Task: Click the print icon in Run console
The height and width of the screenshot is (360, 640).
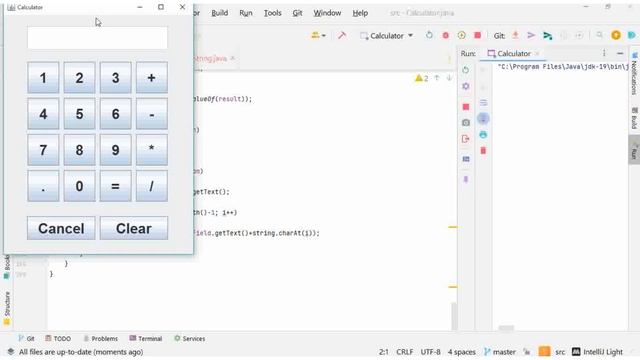Action: tap(483, 135)
